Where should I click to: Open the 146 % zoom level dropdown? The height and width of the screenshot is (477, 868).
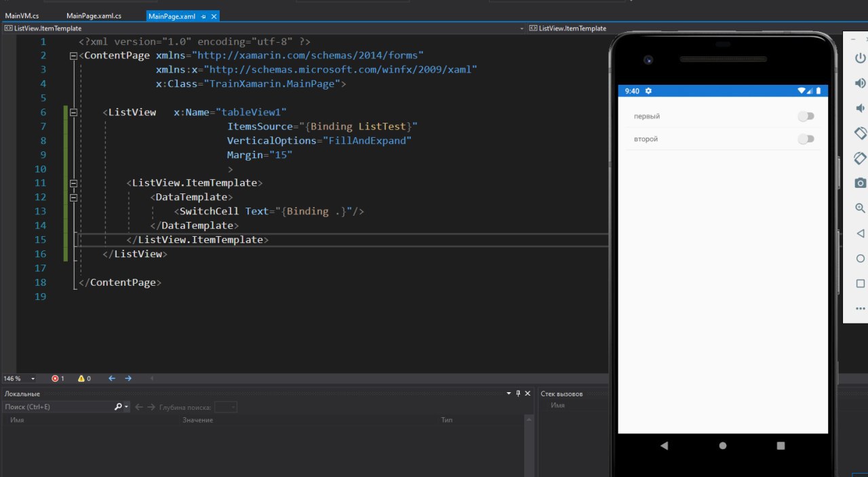[33, 379]
